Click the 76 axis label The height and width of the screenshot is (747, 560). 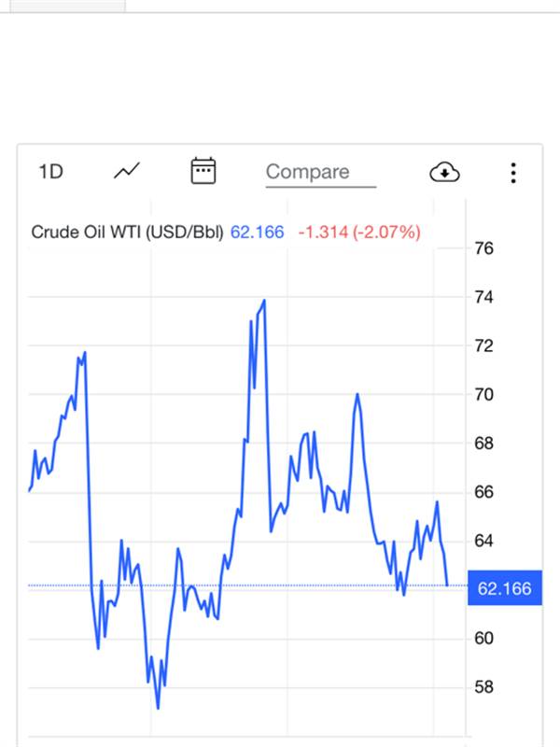[x=483, y=248]
